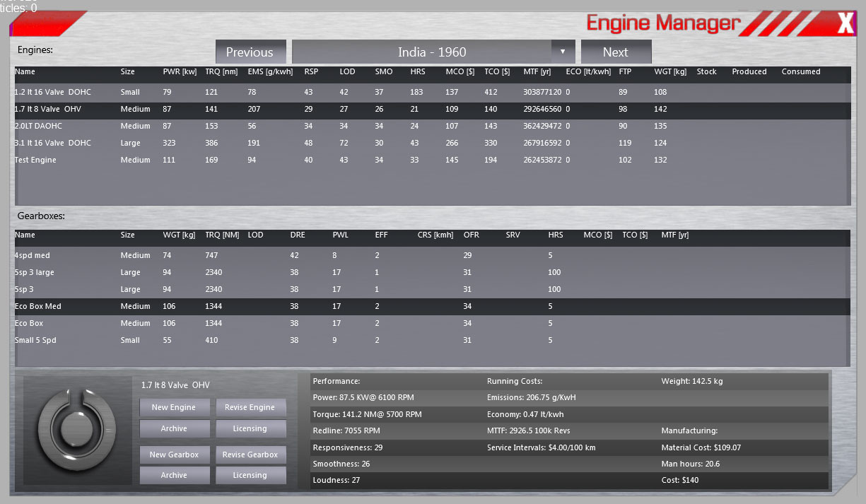
Task: Select the Eco Box Med gearbox
Action: (432, 306)
